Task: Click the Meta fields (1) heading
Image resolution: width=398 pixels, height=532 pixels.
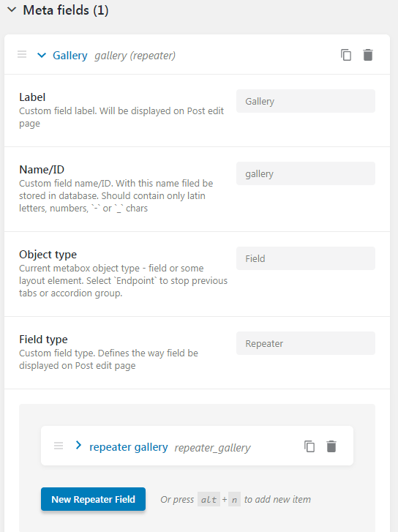Action: pos(66,10)
